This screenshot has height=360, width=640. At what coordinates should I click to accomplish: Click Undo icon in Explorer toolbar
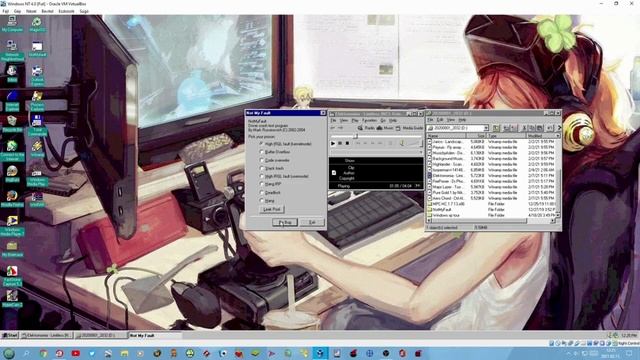549,128
